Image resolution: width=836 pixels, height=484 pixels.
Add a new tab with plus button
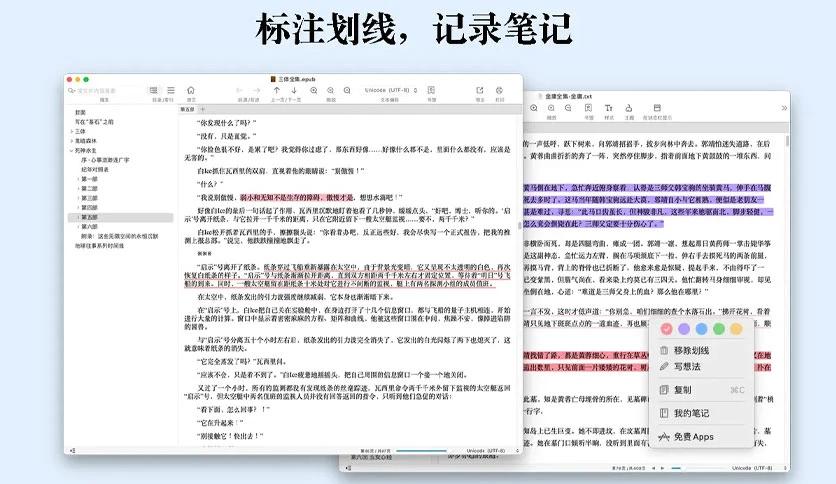coord(202,109)
